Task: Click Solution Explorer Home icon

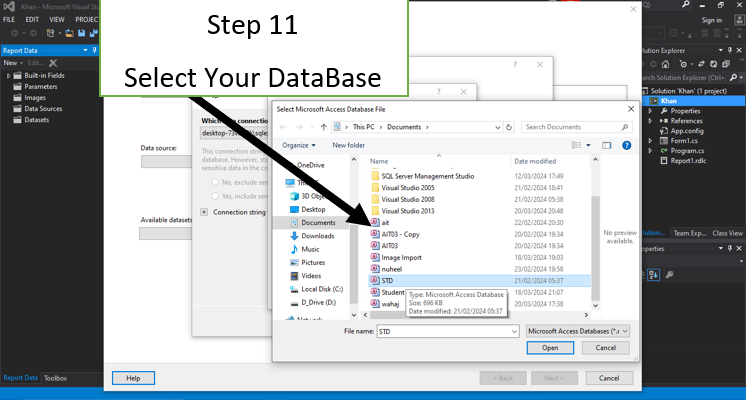Action: coord(665,64)
